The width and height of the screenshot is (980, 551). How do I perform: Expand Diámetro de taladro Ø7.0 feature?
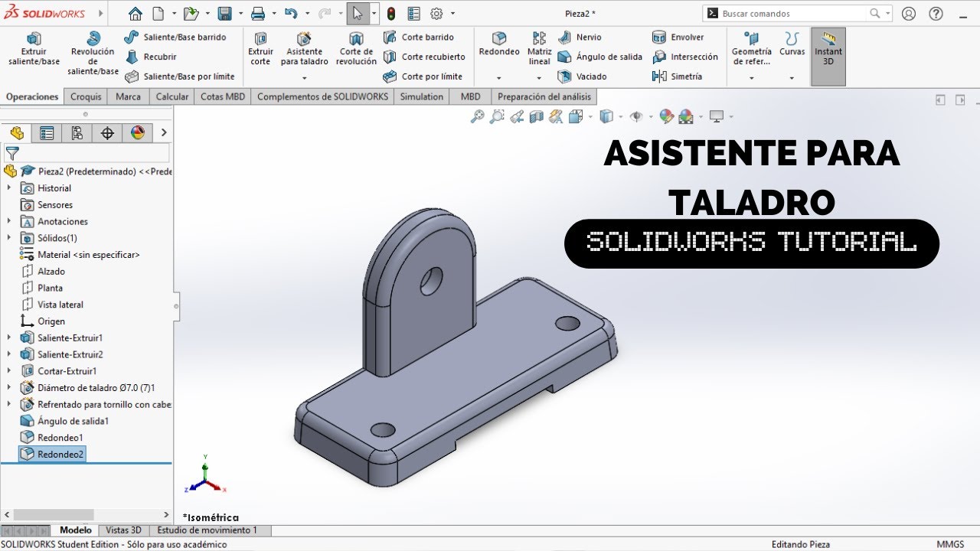pos(9,387)
